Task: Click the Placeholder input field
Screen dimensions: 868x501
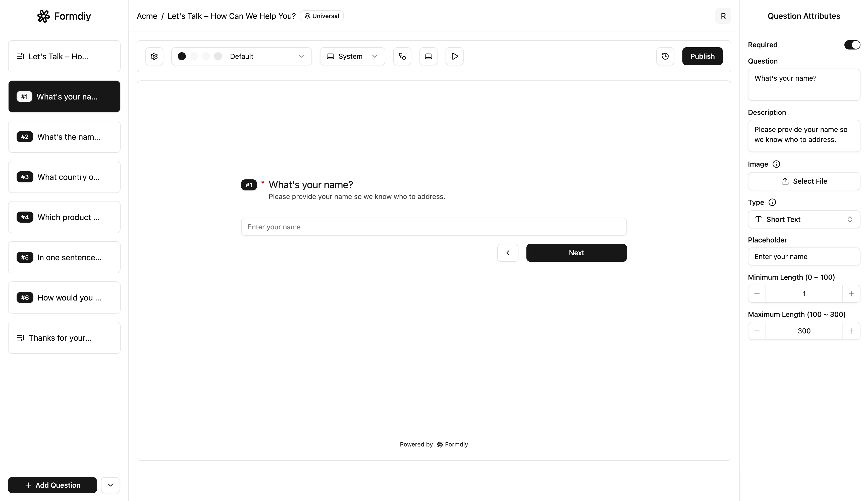Action: tap(804, 257)
